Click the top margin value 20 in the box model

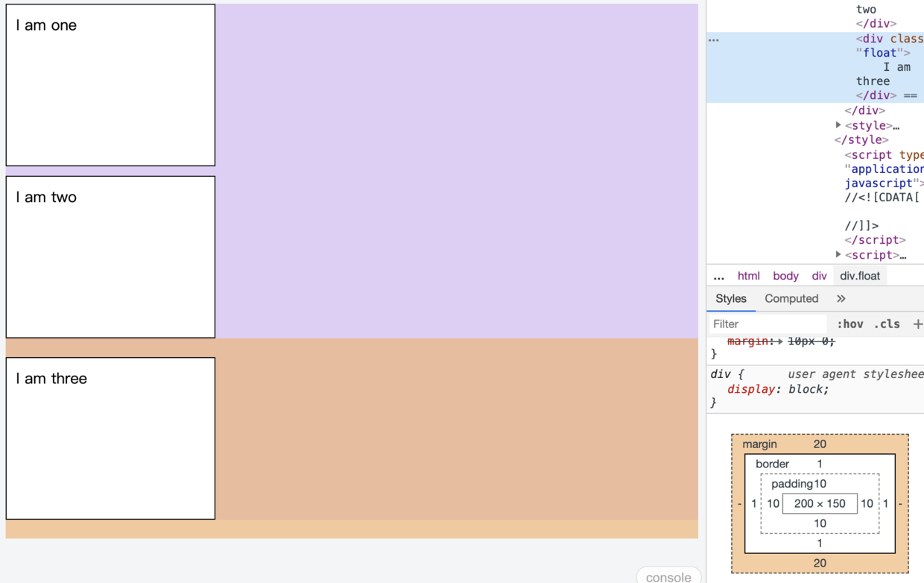[820, 444]
